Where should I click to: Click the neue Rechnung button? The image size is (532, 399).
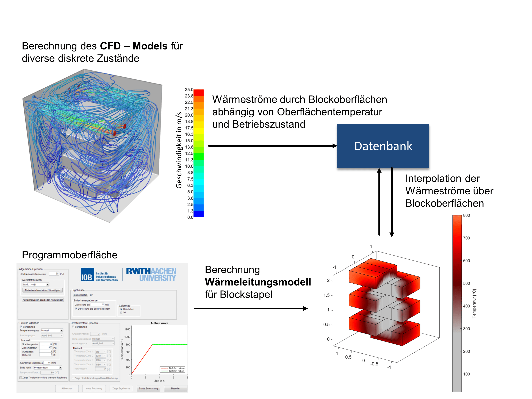[x=94, y=388]
